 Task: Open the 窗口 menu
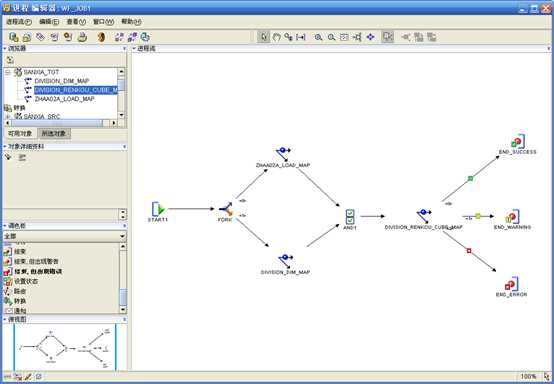click(x=103, y=22)
